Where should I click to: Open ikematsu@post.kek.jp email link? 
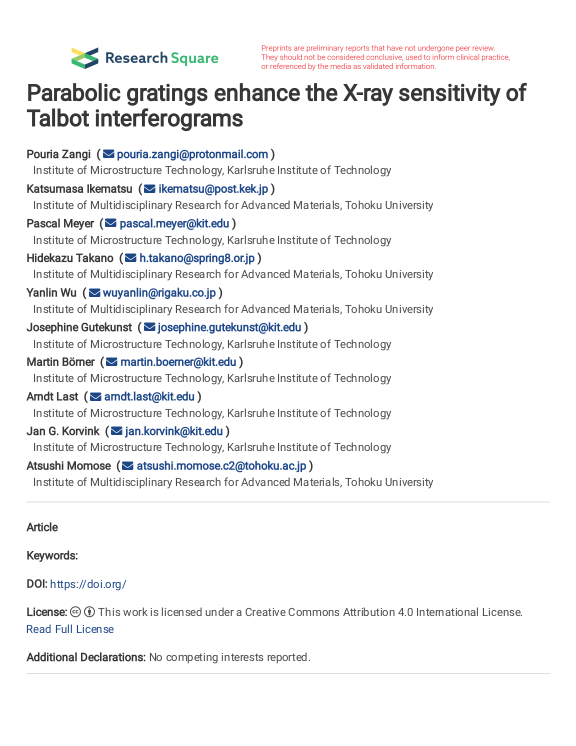(x=214, y=189)
